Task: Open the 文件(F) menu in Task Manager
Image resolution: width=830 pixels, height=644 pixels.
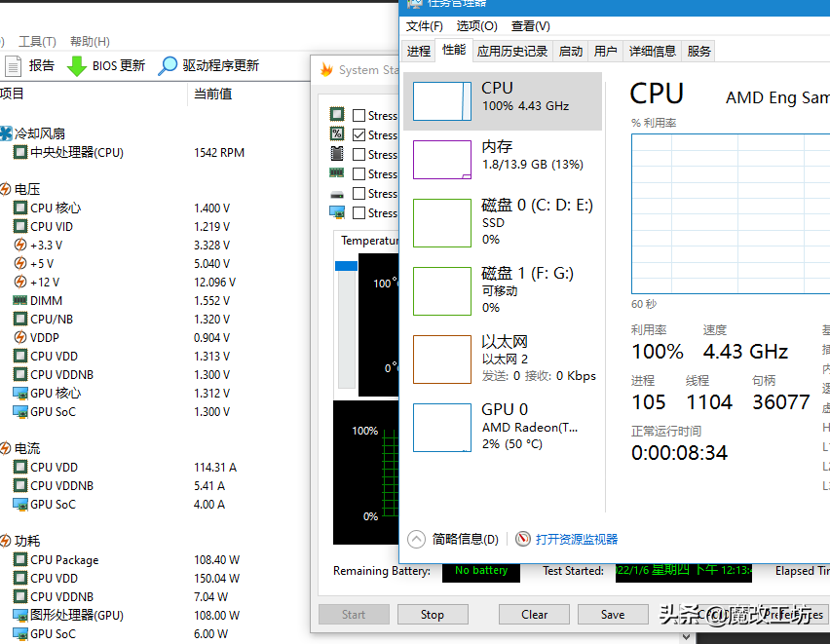Action: 424,26
